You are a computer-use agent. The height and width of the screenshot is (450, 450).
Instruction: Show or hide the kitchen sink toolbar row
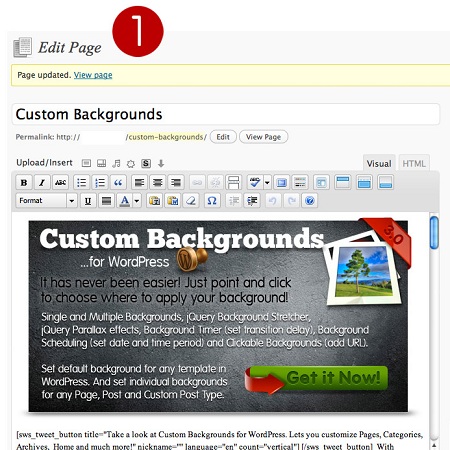click(x=300, y=183)
